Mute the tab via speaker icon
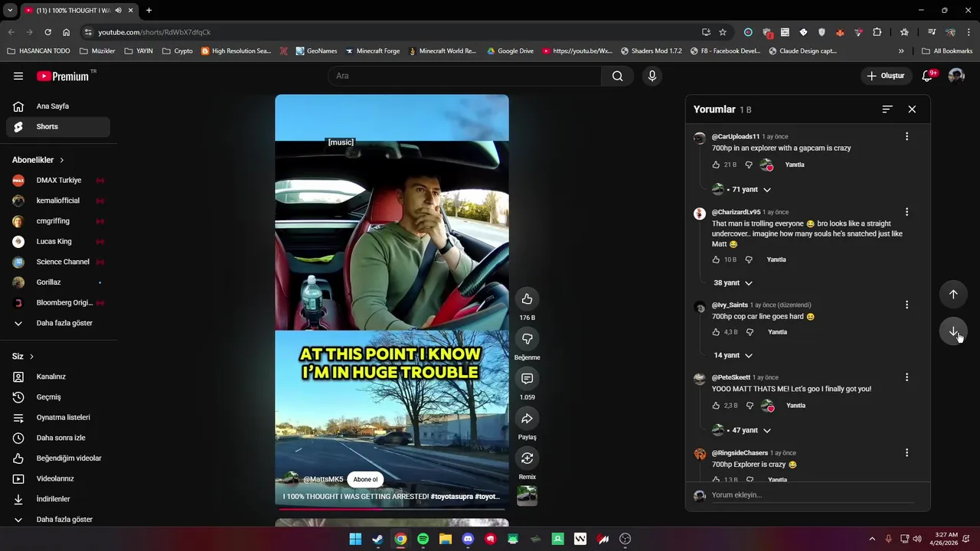The width and height of the screenshot is (980, 551). 119,10
